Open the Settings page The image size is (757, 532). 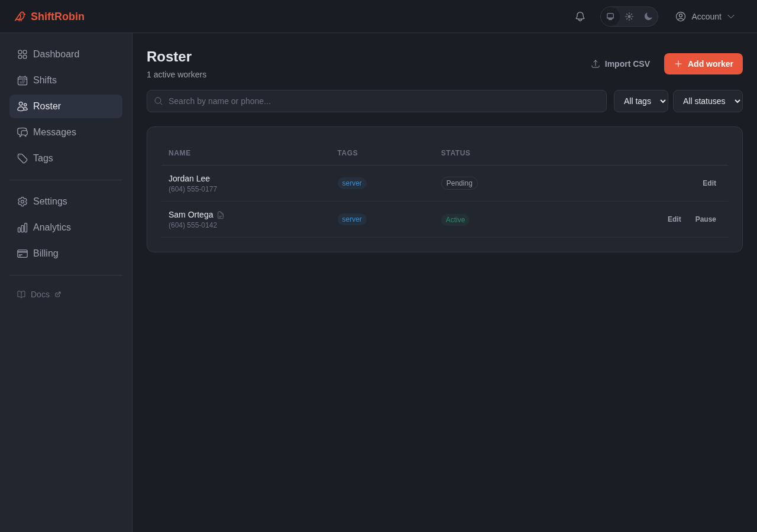(x=66, y=202)
